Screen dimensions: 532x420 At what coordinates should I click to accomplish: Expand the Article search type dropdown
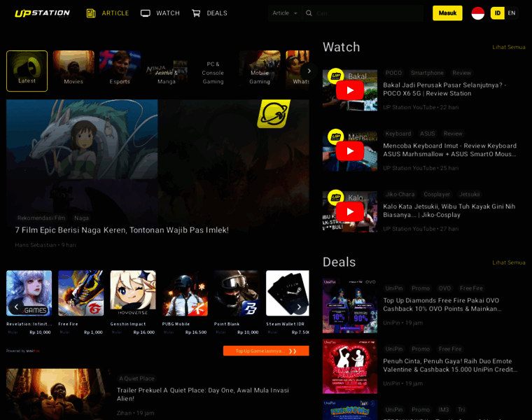point(285,13)
